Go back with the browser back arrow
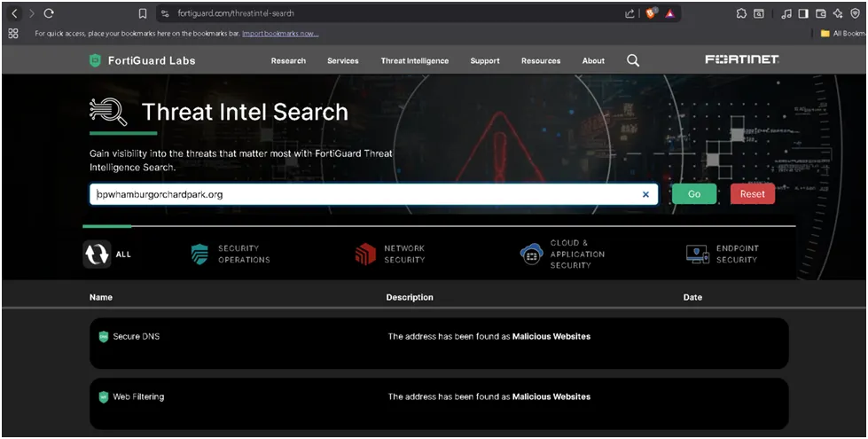 (x=14, y=13)
